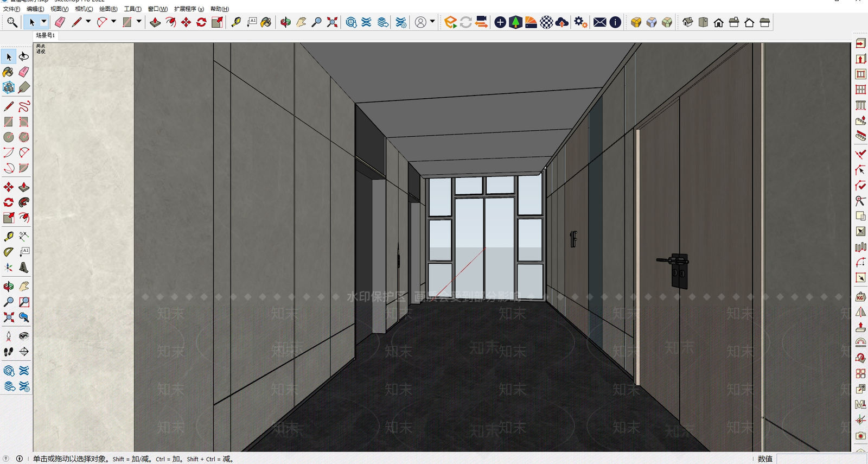The width and height of the screenshot is (868, 464).
Task: Expand the user account dropdown arrow
Action: tap(432, 22)
